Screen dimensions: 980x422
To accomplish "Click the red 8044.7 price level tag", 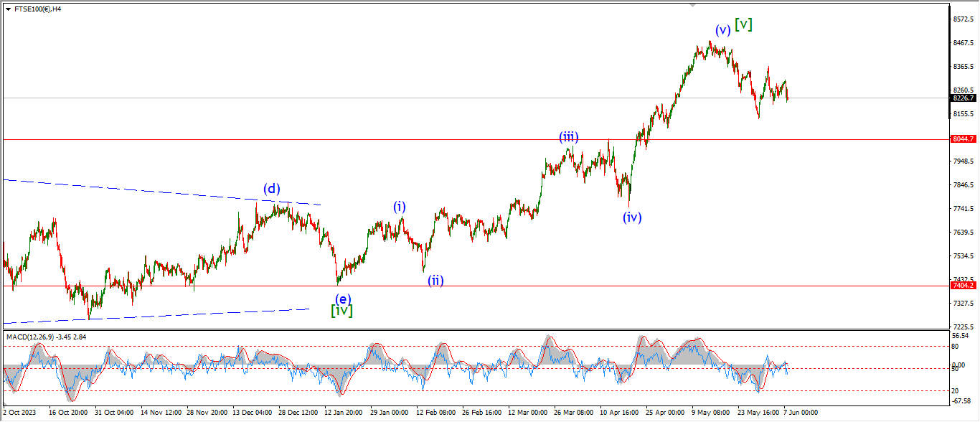I will (x=962, y=139).
